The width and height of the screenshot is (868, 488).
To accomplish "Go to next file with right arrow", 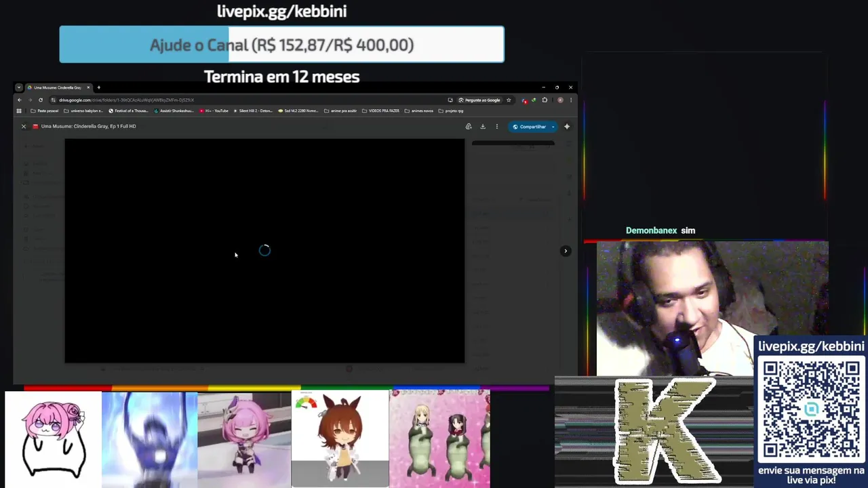I will point(566,251).
